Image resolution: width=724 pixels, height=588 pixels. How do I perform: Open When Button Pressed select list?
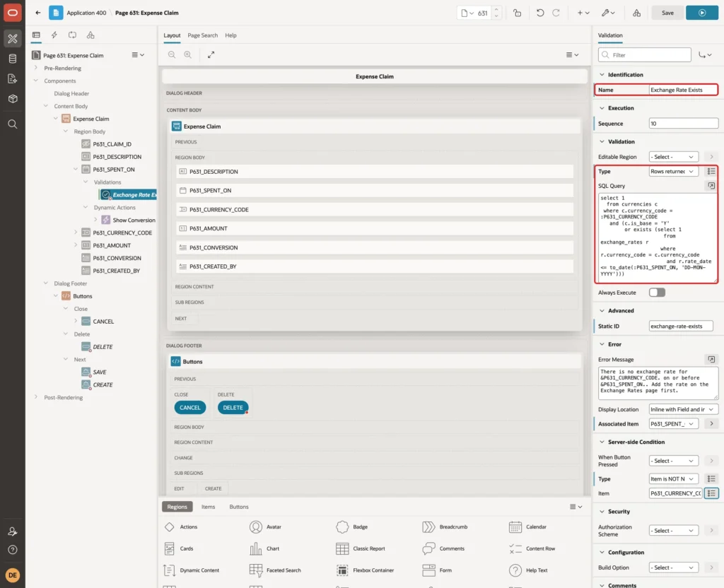coord(674,461)
